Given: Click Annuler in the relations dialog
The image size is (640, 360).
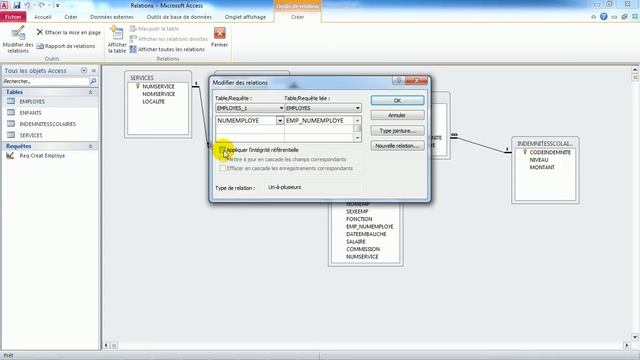Looking at the screenshot, I should 398,116.
